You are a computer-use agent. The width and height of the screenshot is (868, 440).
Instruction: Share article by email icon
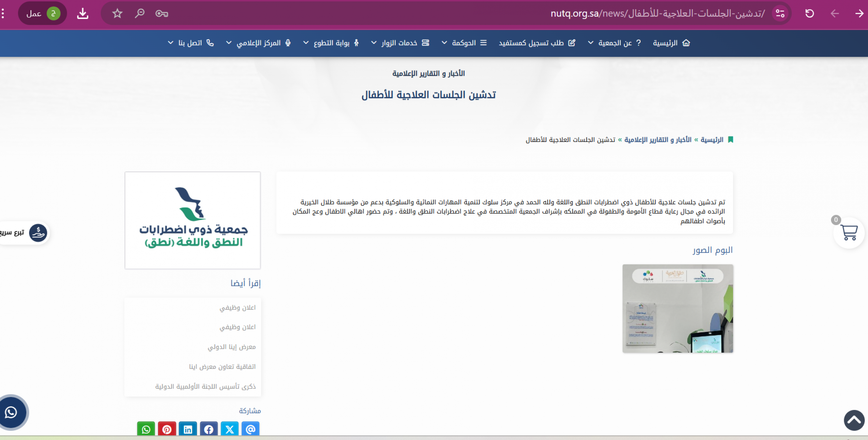click(x=250, y=429)
